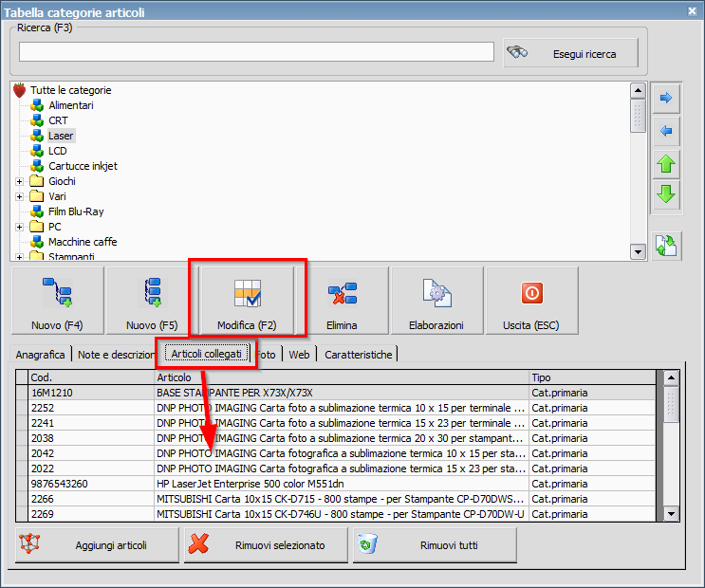This screenshot has width=705, height=588.
Task: Click the strawberry icon of Tutte le categorie
Action: [19, 90]
